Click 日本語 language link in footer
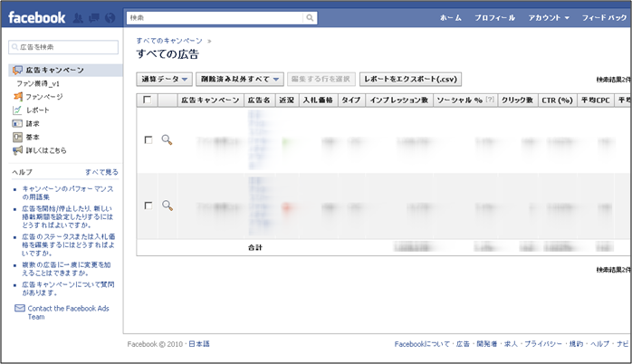This screenshot has width=632, height=364. coord(199,344)
